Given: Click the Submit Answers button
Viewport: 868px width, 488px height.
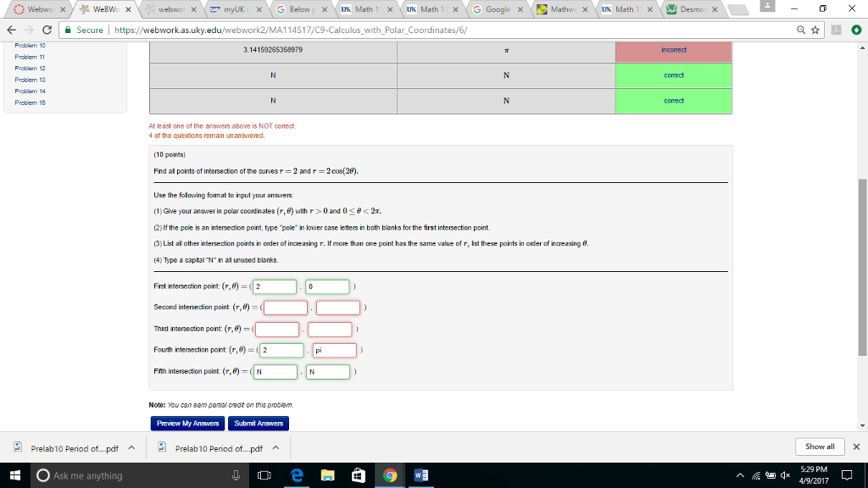Looking at the screenshot, I should click(259, 423).
